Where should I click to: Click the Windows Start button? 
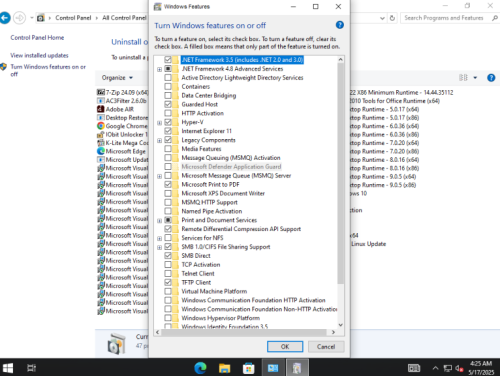tap(7, 368)
